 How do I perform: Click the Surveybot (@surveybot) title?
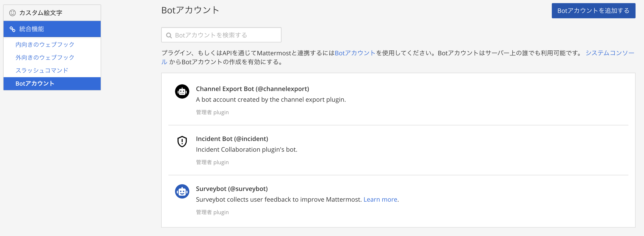232,189
